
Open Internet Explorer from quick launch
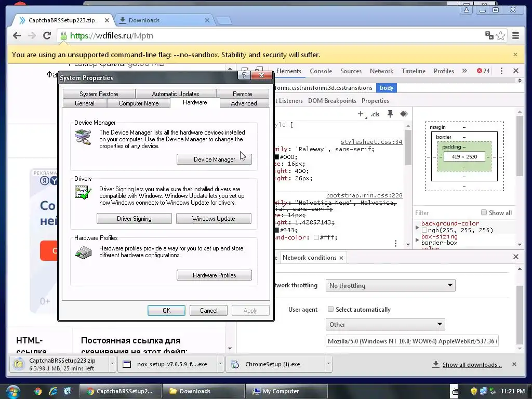54,391
